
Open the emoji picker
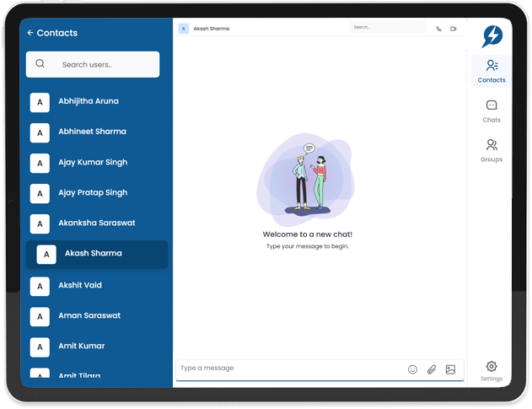412,369
